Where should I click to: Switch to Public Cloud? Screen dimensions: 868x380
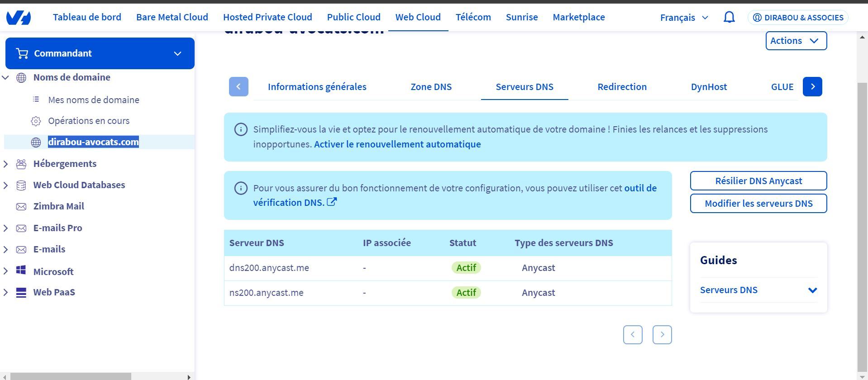(x=353, y=17)
